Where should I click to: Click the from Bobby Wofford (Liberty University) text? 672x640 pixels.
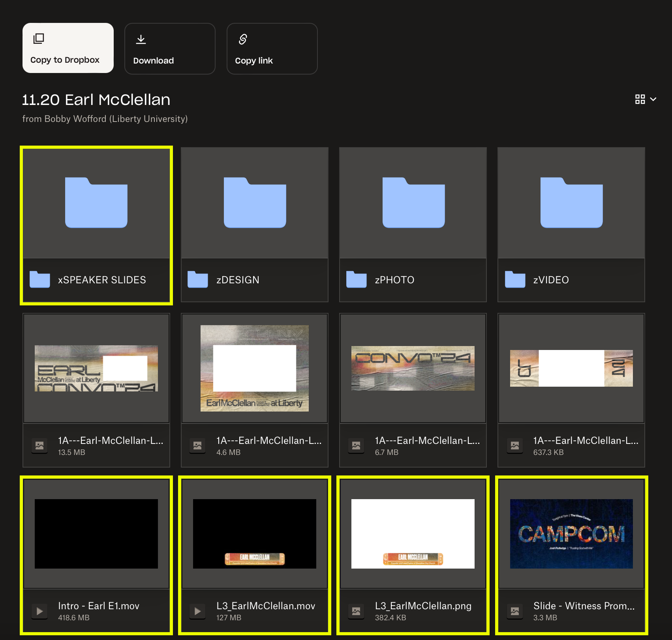pos(105,119)
